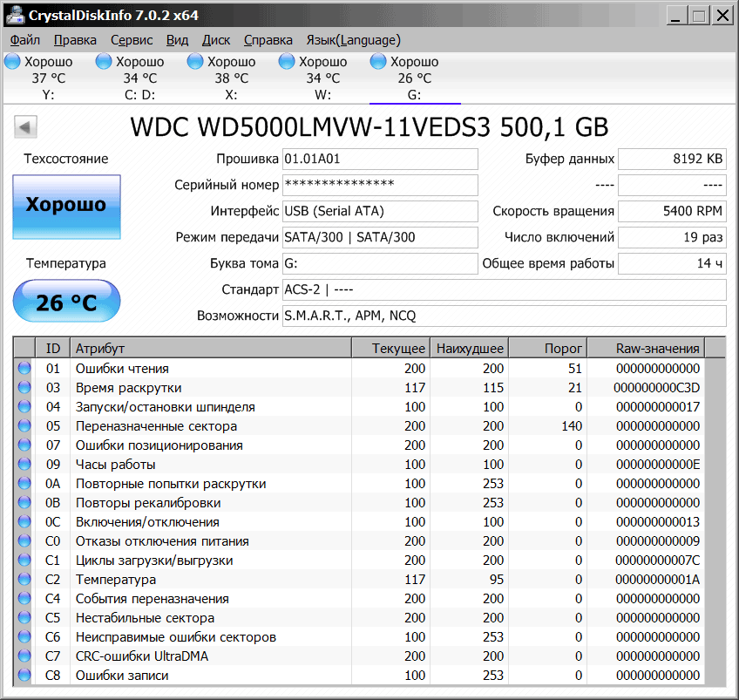Click the CrystalDiskInfo title bar app icon
The image size is (739, 700).
point(14,16)
